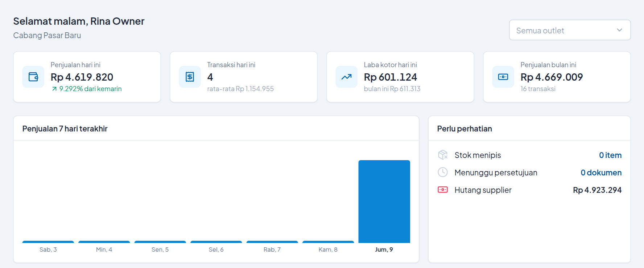This screenshot has width=644, height=268.
Task: Select the Min, 4 bar in chart
Action: click(x=104, y=242)
